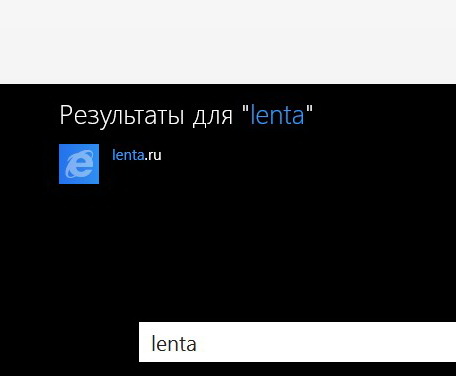Click the black strip left of the address field

(69, 342)
